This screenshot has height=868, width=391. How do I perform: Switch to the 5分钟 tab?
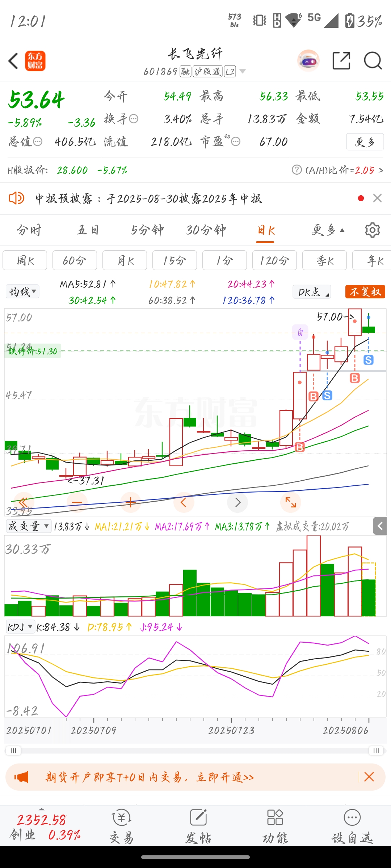(147, 230)
